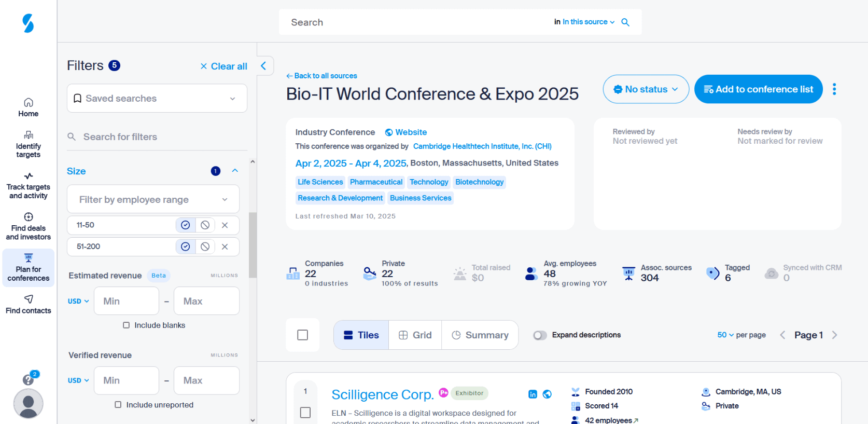Go to the previous results page
This screenshot has height=424, width=868.
[782, 335]
